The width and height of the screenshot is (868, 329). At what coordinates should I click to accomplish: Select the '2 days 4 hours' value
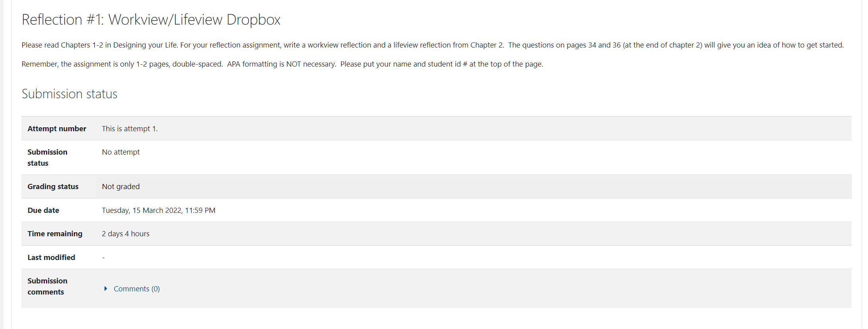[x=126, y=233]
